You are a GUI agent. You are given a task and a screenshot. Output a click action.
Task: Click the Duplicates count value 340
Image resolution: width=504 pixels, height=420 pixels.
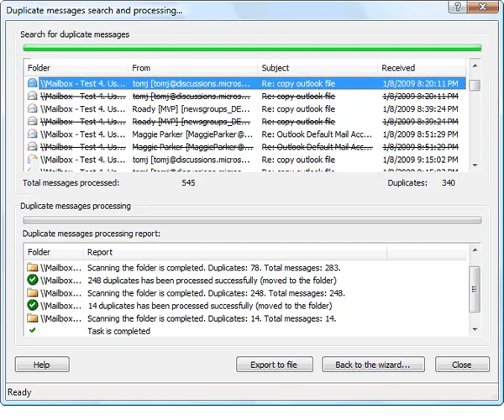coord(449,183)
